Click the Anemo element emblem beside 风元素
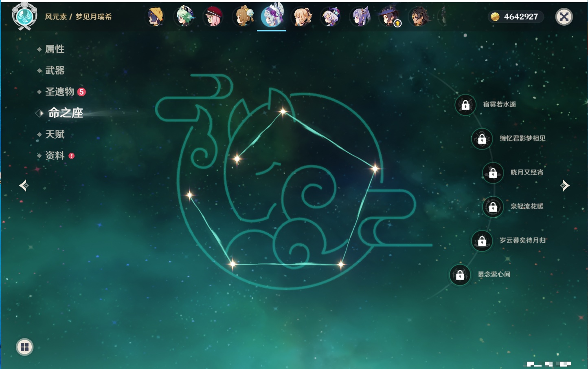This screenshot has width=588, height=369. pos(25,16)
